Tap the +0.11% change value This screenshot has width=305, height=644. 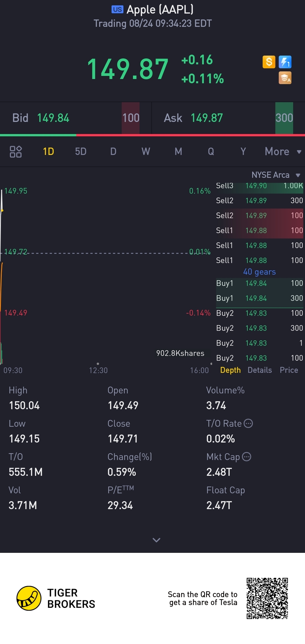[x=202, y=79]
